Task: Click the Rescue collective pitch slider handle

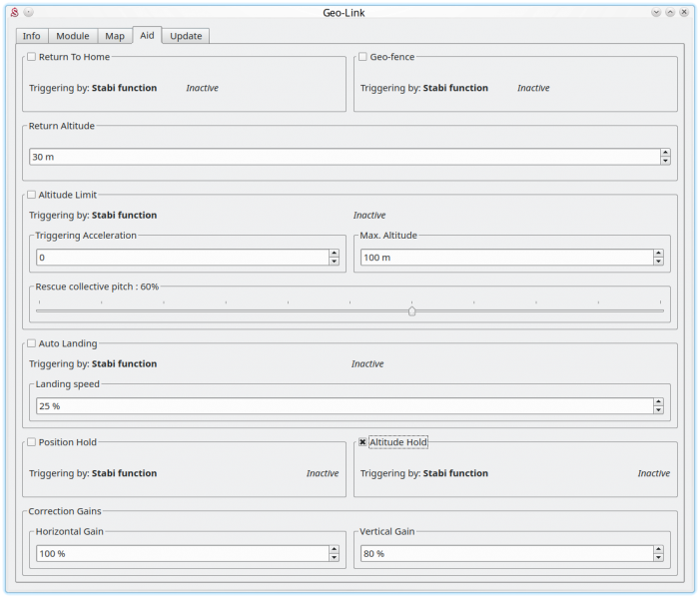Action: coord(411,310)
